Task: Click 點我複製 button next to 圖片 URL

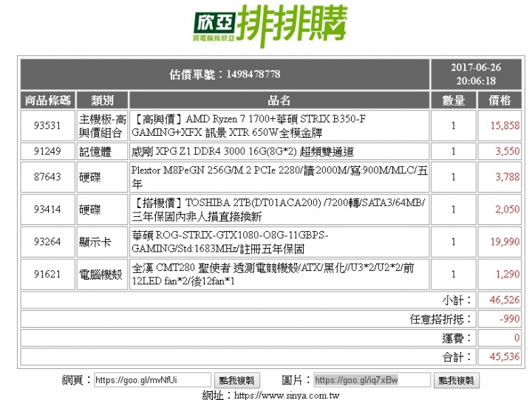Action: coord(456,380)
